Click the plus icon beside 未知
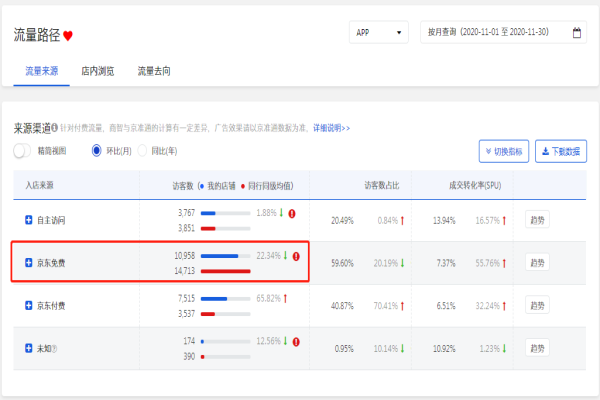Screen dimensions: 600x400 click(x=29, y=348)
